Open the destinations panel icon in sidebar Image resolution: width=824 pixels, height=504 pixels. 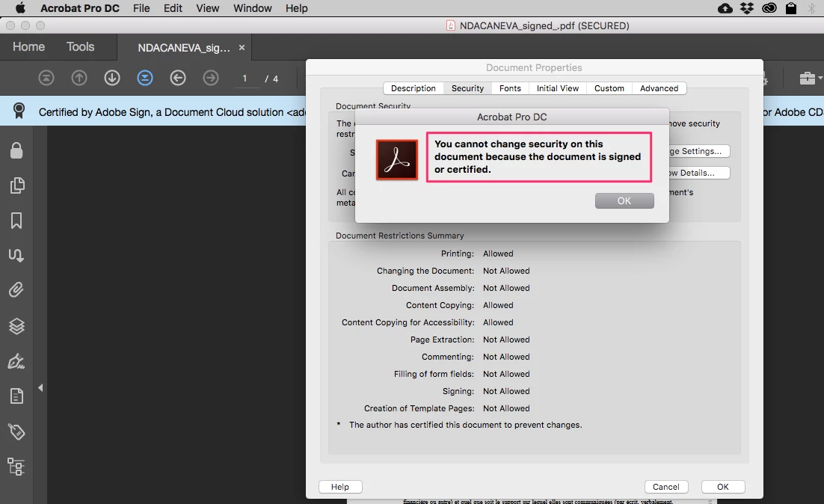[16, 256]
